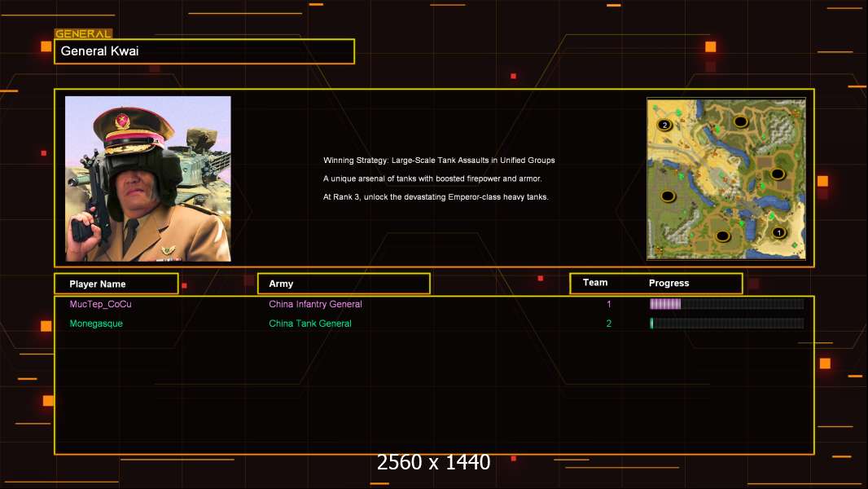Click the 'unique arsenal of tanks' text line

tap(432, 178)
